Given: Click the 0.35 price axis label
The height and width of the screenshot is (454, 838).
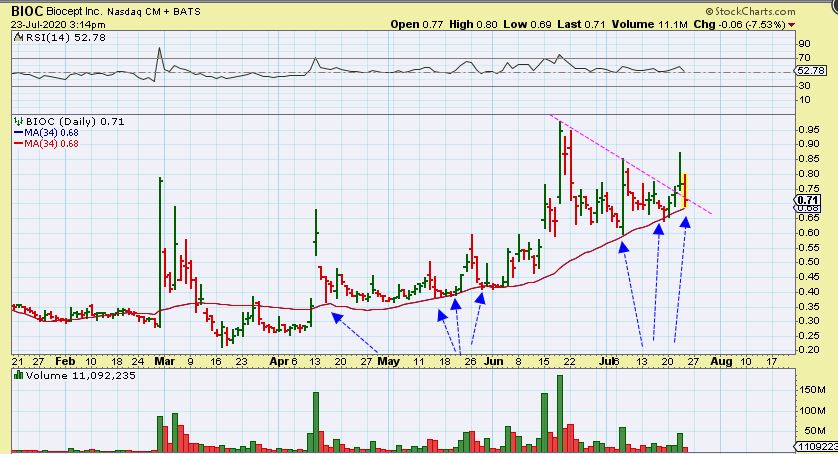Looking at the screenshot, I should click(808, 307).
